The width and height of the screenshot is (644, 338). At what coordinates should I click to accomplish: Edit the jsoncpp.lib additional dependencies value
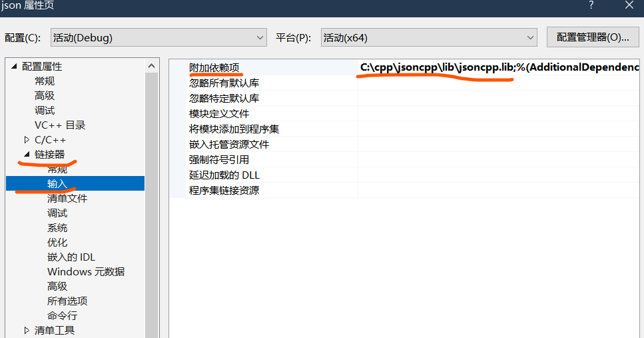[499, 67]
